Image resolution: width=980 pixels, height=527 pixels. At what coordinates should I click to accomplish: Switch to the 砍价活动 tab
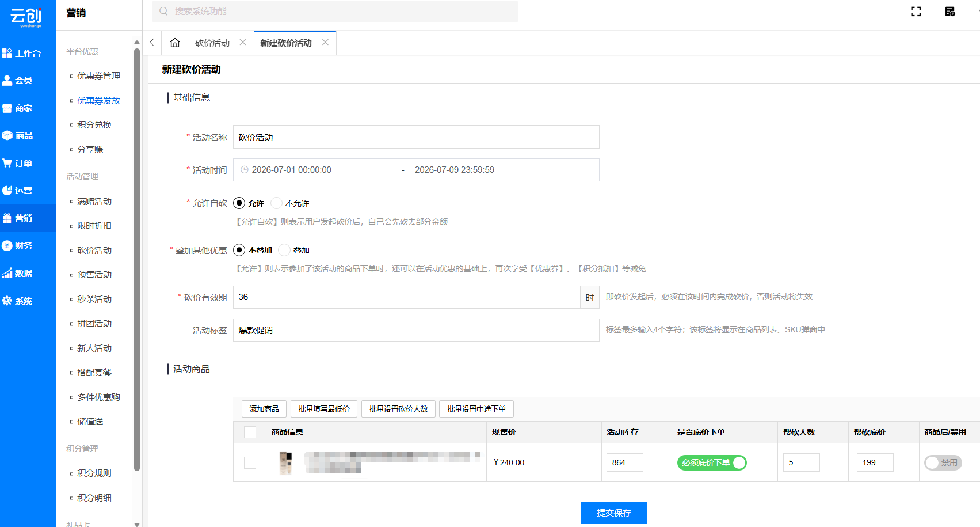pos(212,43)
